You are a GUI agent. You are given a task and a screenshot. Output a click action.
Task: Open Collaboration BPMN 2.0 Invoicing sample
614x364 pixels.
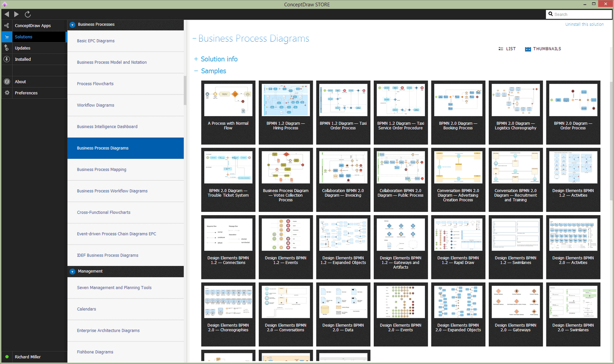343,180
